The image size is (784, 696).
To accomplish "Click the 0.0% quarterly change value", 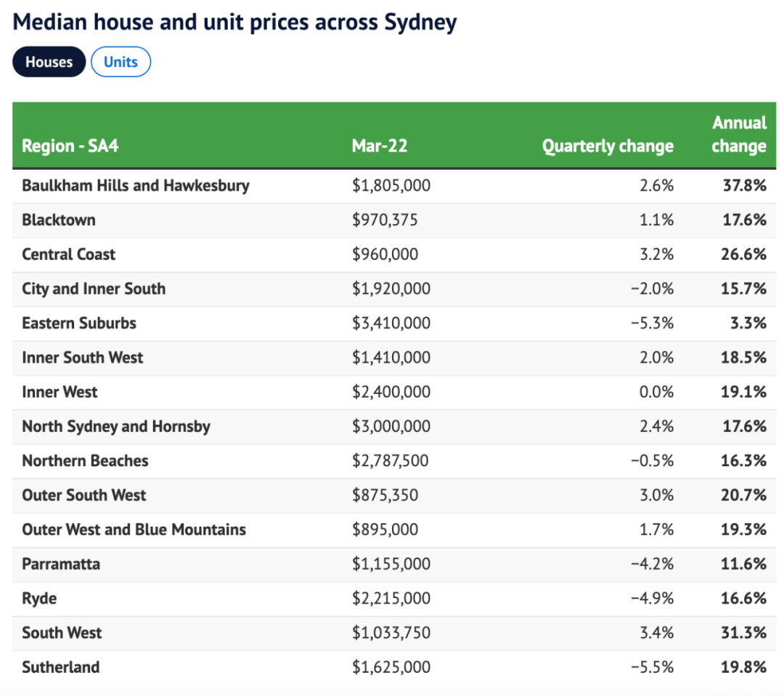I will (x=656, y=392).
